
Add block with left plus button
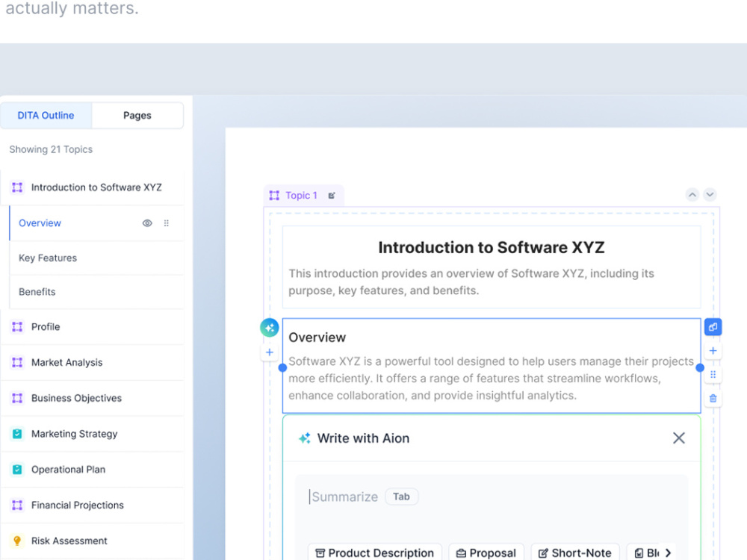tap(269, 352)
